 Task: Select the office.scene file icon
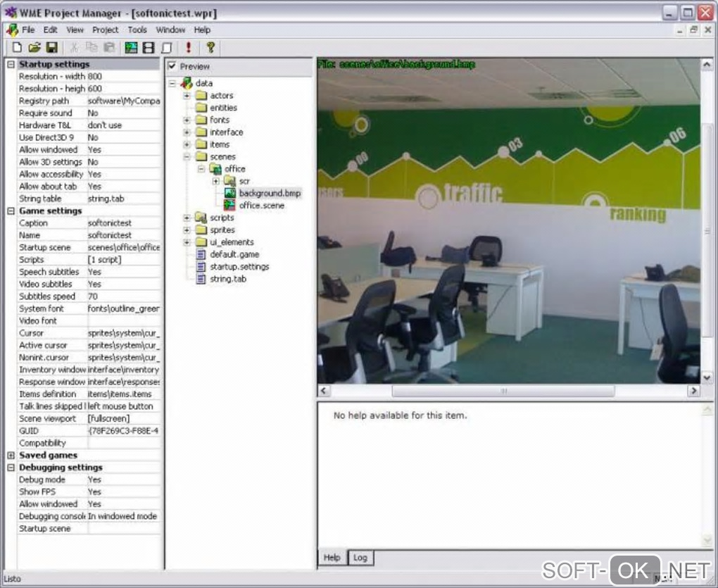[230, 205]
